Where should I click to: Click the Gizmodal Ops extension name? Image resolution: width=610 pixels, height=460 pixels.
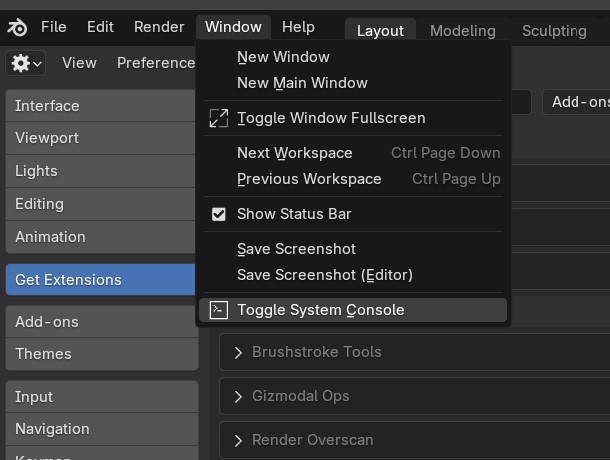pyautogui.click(x=301, y=396)
